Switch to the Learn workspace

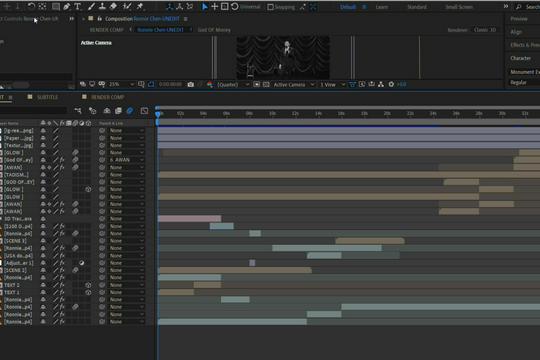coord(382,7)
